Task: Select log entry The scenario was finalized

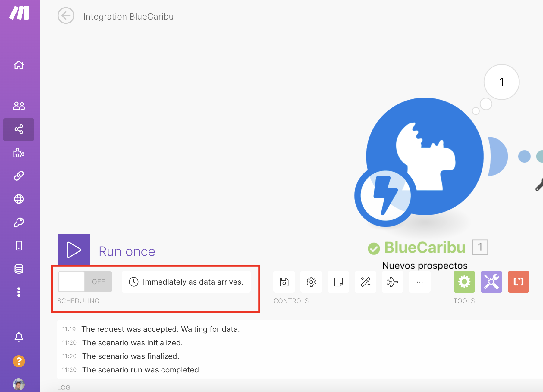Action: (x=131, y=356)
